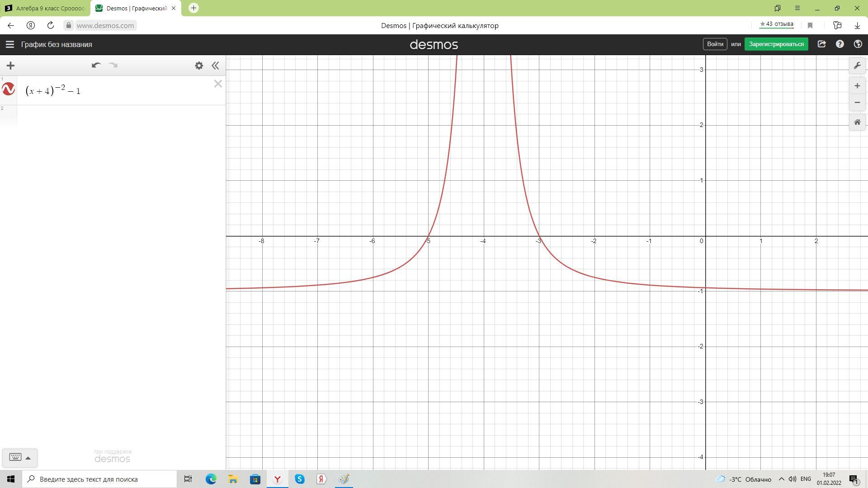Open language globe menu
The width and height of the screenshot is (868, 488).
pyautogui.click(x=858, y=44)
